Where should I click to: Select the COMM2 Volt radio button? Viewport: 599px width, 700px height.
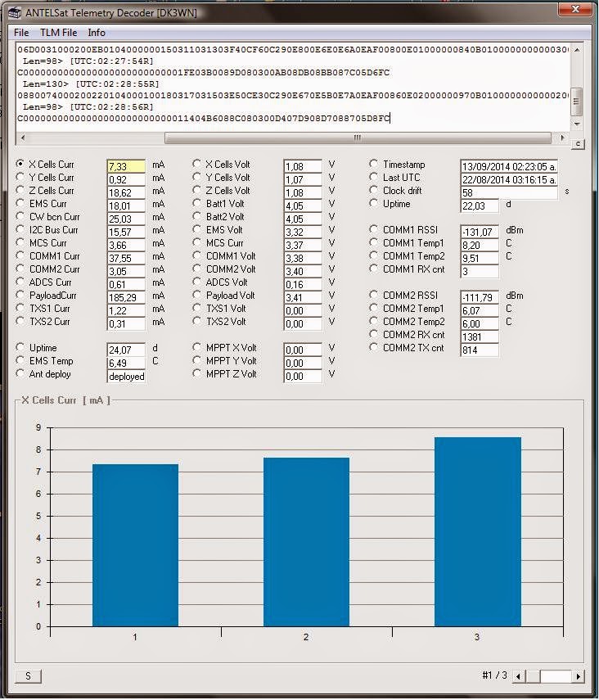click(x=197, y=269)
